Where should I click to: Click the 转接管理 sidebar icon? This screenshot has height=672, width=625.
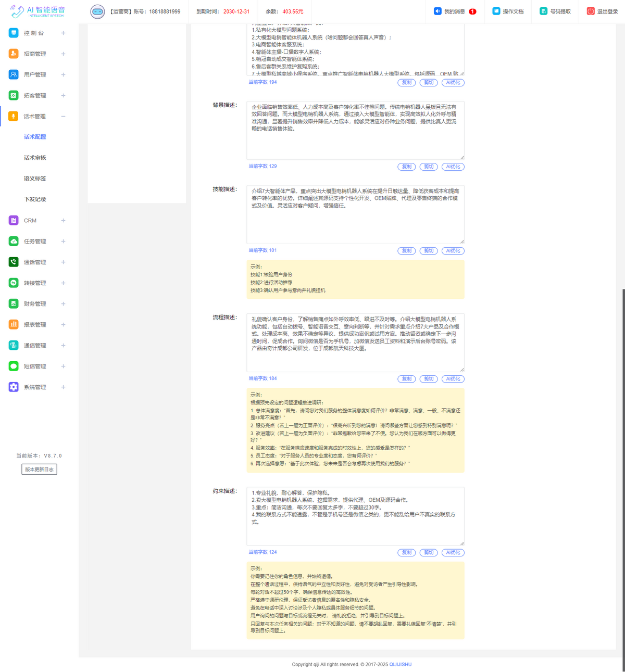pyautogui.click(x=14, y=283)
